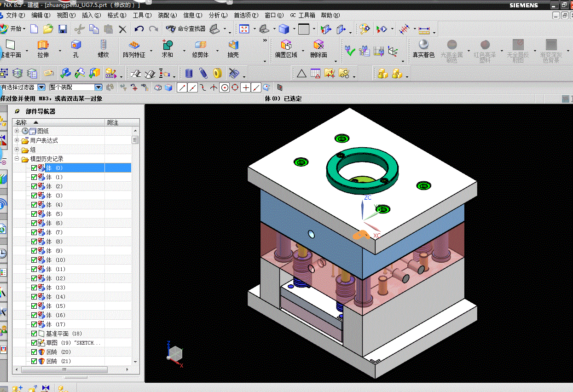This screenshot has width=573, height=392.
Task: Click the shaded cube render style icon
Action: [x=284, y=29]
